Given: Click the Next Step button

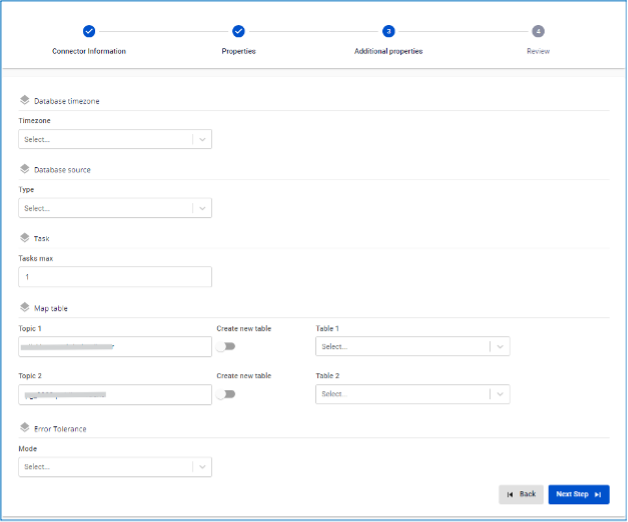Looking at the screenshot, I should (x=579, y=494).
